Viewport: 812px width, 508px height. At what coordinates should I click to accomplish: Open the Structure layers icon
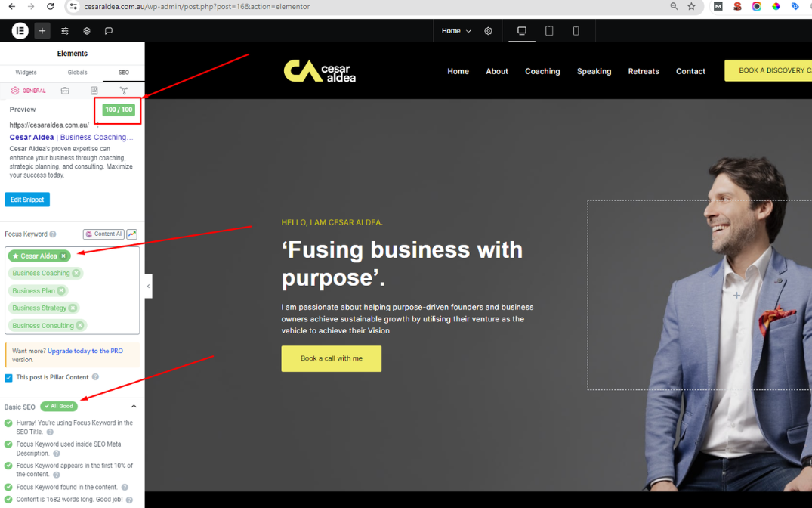click(86, 31)
